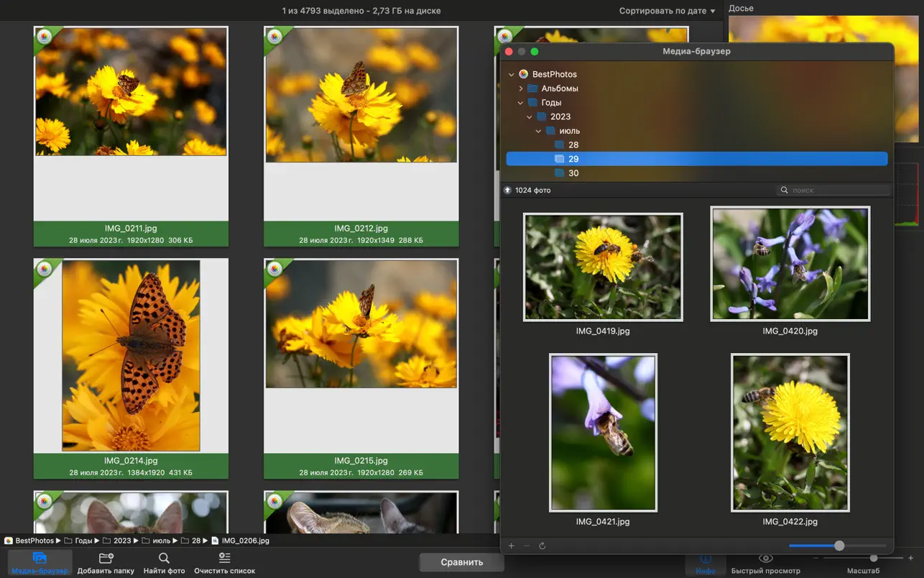The height and width of the screenshot is (578, 924).
Task: Select the IMG_0214.jpg butterfly photo
Action: 131,356
